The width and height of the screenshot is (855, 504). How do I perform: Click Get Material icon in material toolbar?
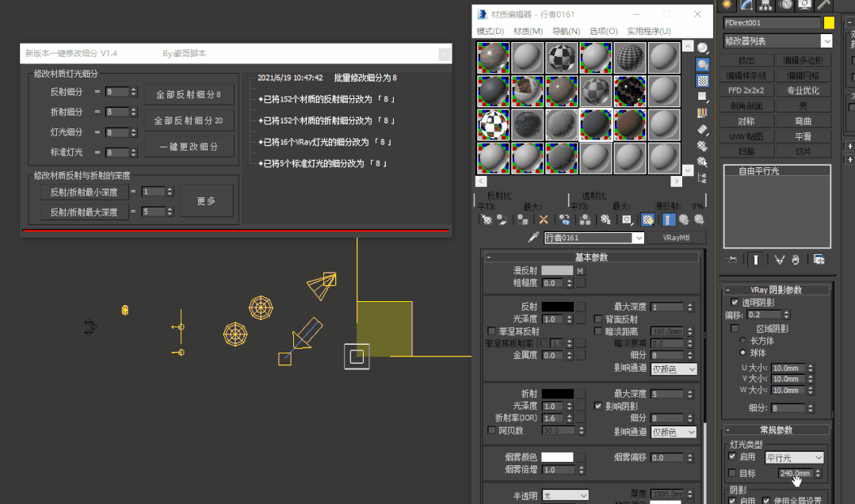(487, 220)
